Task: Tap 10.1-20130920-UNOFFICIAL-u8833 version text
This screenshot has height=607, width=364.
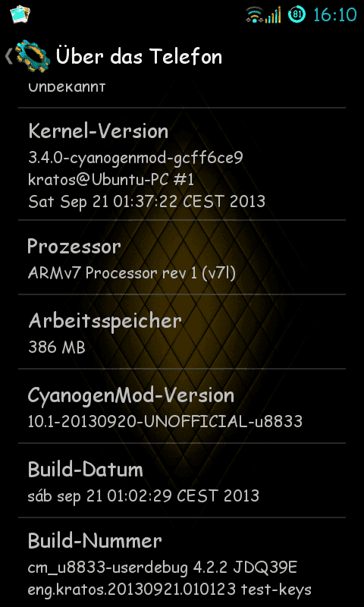Action: pyautogui.click(x=165, y=422)
